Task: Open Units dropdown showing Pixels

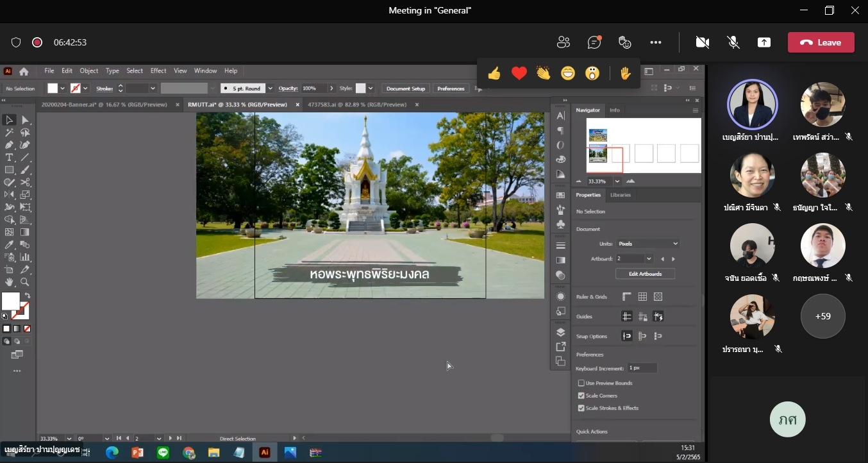Action: coord(647,244)
